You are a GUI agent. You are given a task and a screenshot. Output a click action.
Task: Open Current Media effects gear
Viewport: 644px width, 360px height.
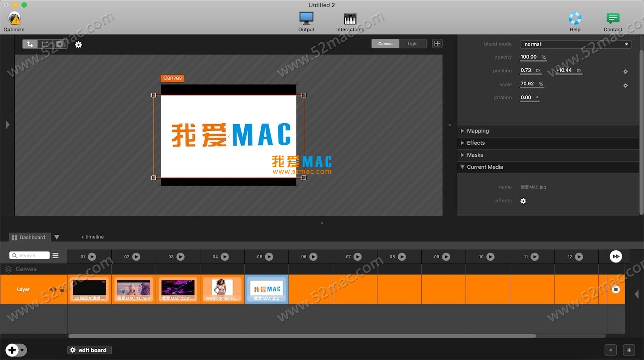[x=523, y=201]
